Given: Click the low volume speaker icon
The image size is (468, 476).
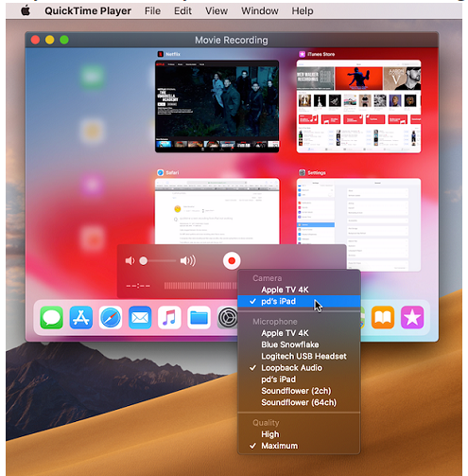Looking at the screenshot, I should pyautogui.click(x=130, y=261).
